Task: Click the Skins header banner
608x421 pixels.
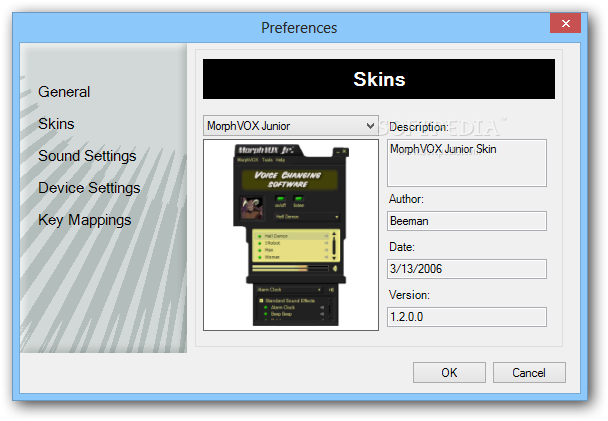Action: click(x=379, y=79)
